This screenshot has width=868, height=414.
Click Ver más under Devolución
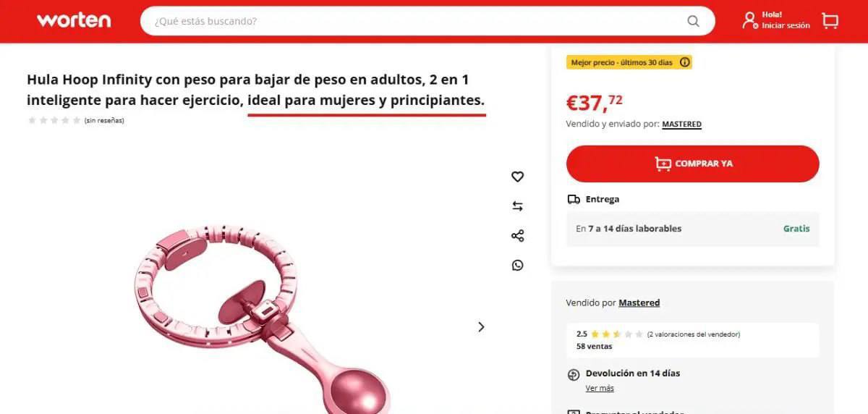[x=600, y=388]
